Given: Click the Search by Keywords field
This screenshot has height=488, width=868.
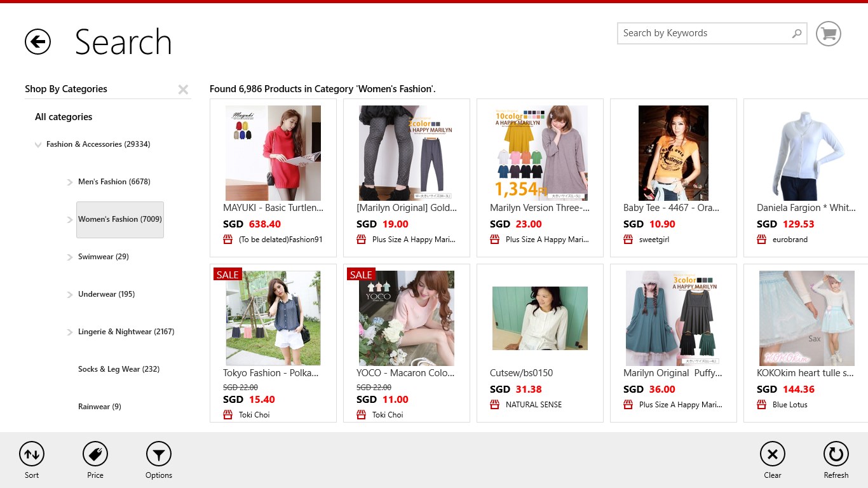Looking at the screenshot, I should (699, 32).
